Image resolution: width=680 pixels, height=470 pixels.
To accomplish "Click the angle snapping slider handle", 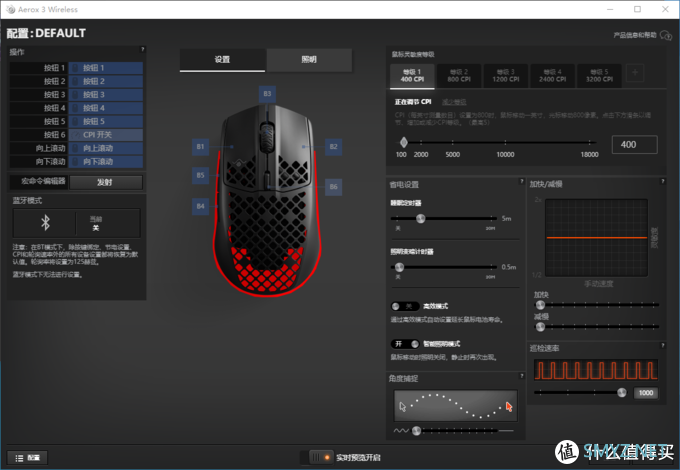I will coord(416,431).
